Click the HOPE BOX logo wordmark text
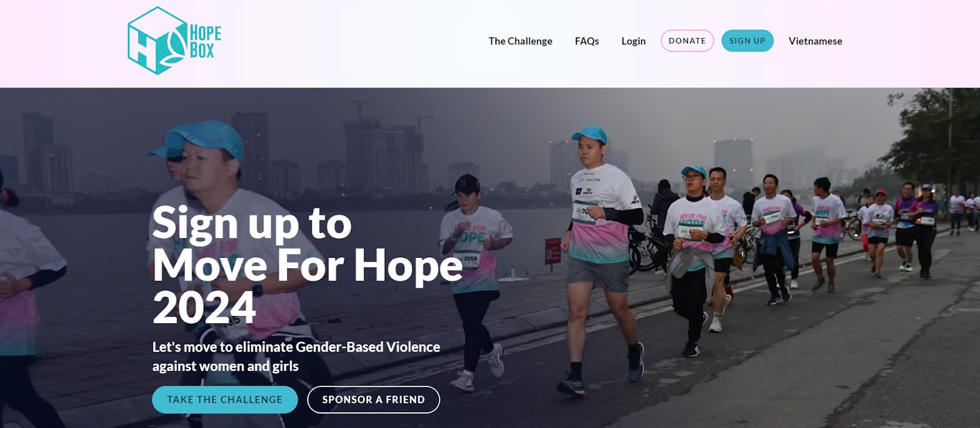The image size is (980, 428). click(205, 42)
